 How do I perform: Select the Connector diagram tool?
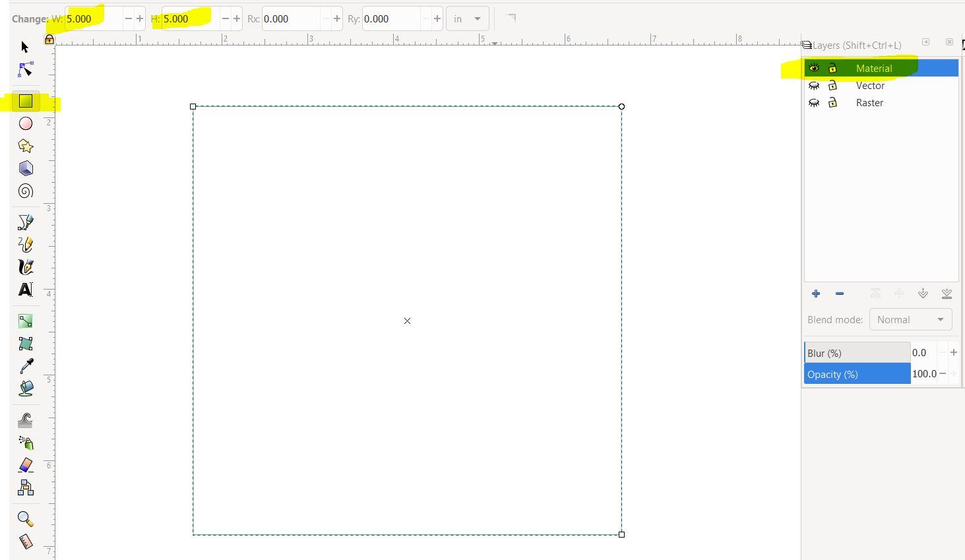pos(25,487)
